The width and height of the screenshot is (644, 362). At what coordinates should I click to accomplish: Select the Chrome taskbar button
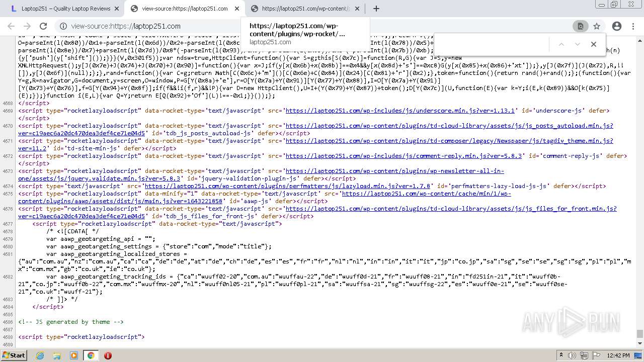91,355
